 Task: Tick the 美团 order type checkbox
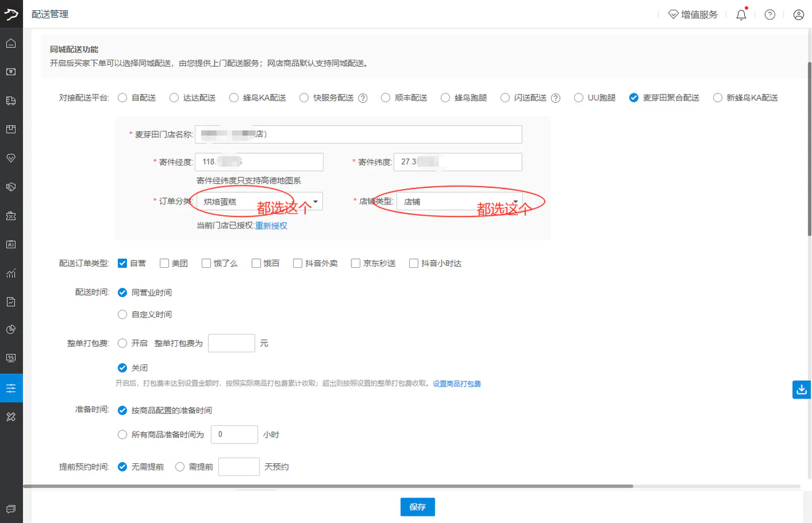point(164,263)
